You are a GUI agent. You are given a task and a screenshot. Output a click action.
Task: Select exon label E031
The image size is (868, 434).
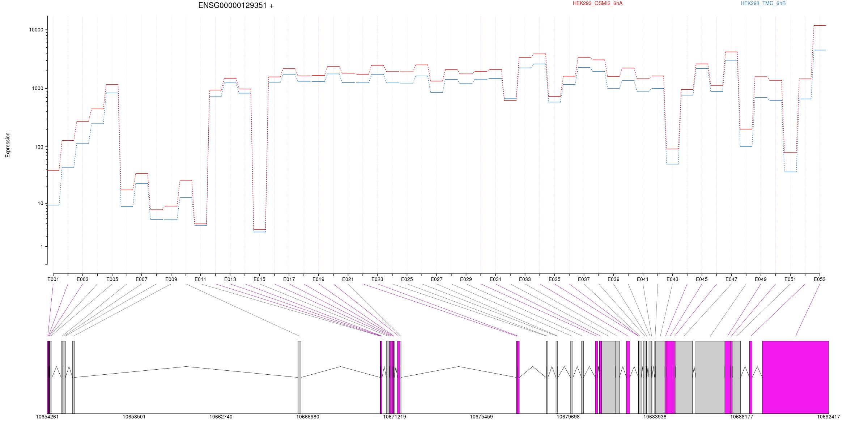coord(495,279)
